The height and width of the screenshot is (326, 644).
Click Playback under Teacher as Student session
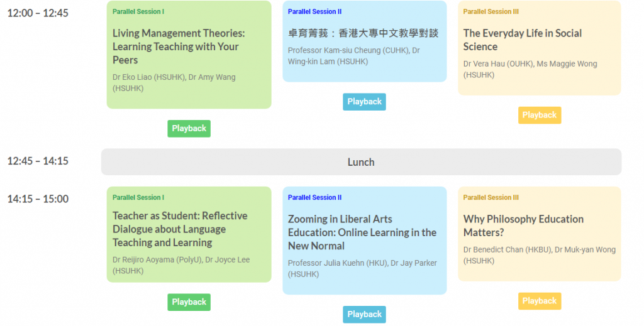point(189,302)
